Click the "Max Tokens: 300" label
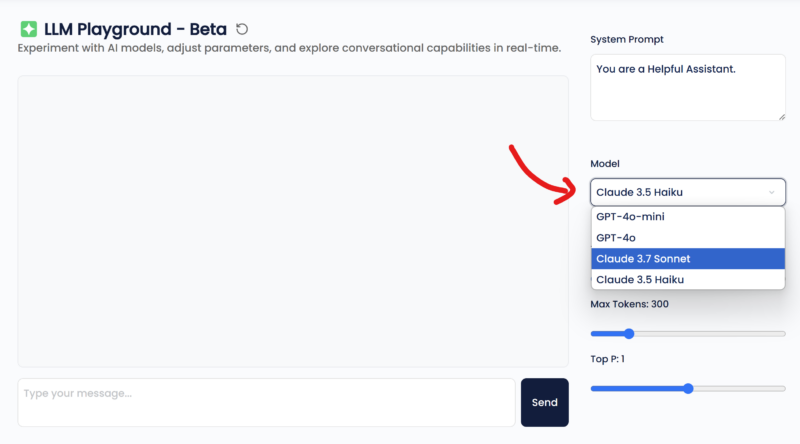 click(x=628, y=304)
